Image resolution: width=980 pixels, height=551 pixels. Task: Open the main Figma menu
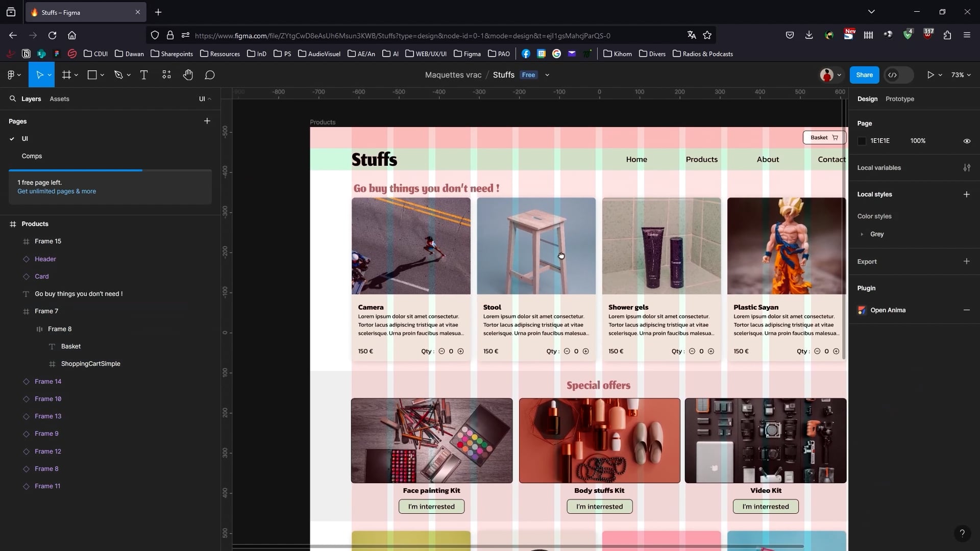[x=12, y=74]
